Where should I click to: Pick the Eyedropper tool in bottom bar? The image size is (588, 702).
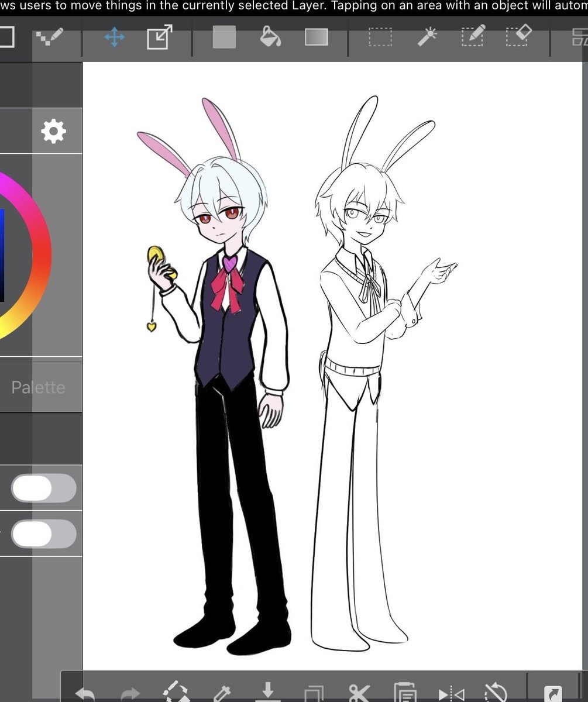click(x=222, y=693)
